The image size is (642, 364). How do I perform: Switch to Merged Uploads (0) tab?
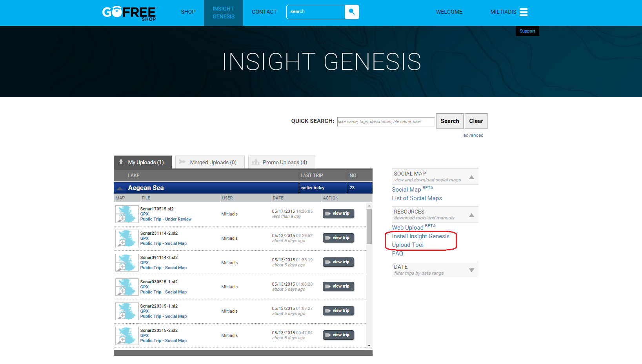tap(210, 162)
